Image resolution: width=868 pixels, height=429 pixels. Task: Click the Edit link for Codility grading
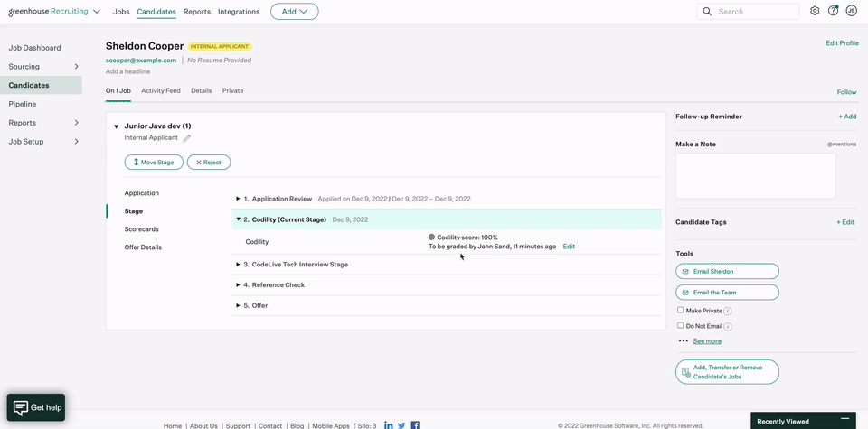pyautogui.click(x=569, y=247)
